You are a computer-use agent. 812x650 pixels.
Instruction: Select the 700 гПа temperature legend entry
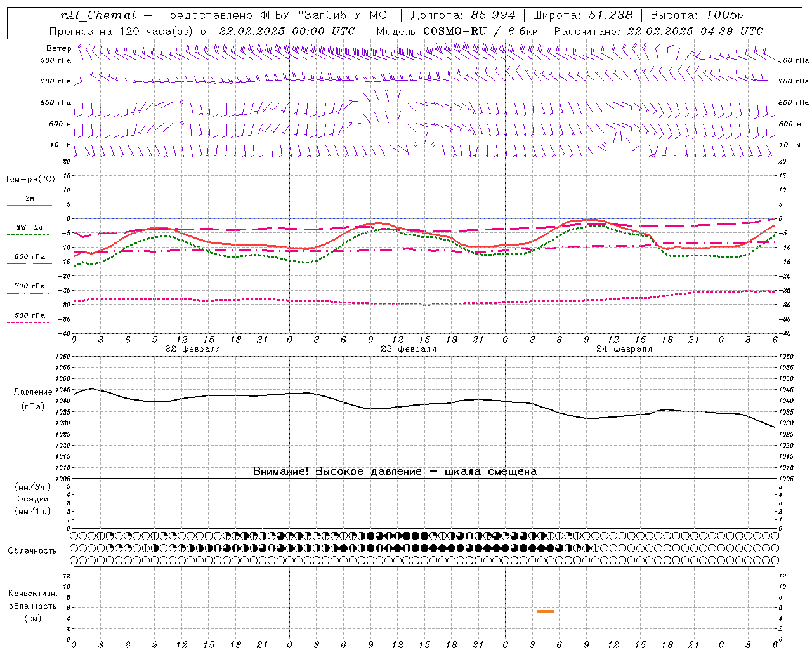[30, 289]
